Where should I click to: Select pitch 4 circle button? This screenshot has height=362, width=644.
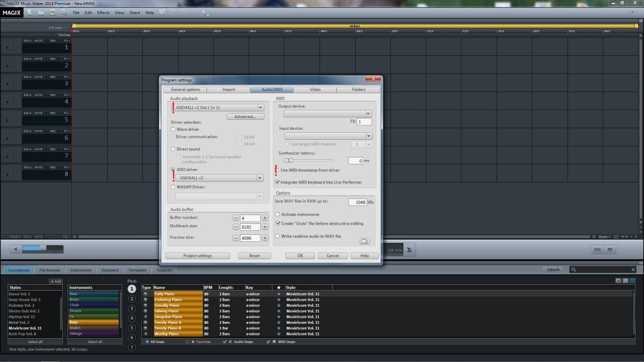click(x=132, y=318)
